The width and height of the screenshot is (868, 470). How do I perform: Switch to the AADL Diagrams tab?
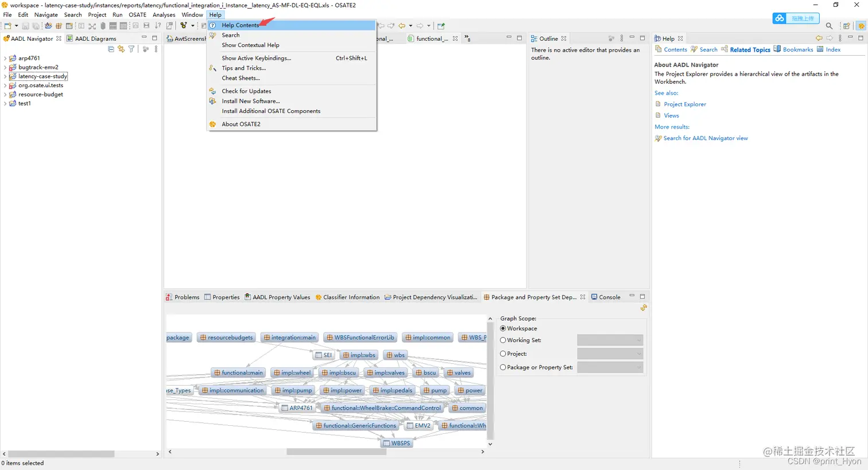(91, 38)
